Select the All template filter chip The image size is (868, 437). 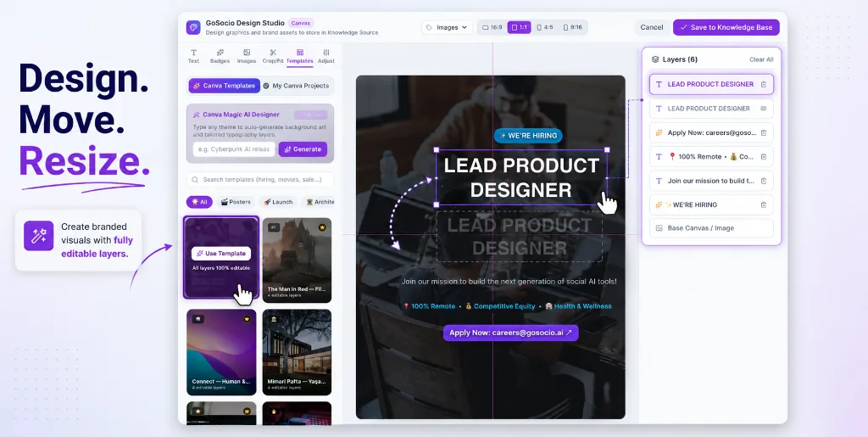(x=199, y=202)
